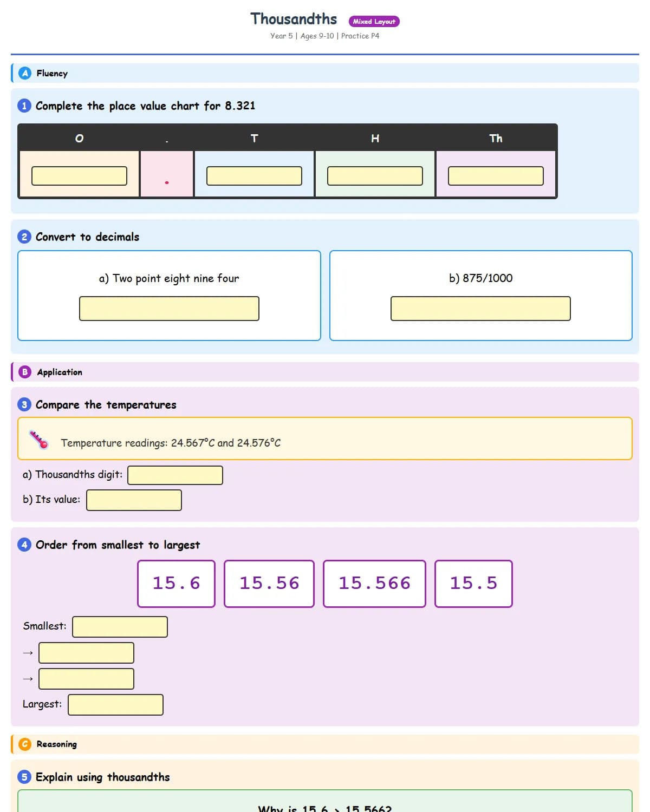Select the Mixed Layout badge

[374, 21]
